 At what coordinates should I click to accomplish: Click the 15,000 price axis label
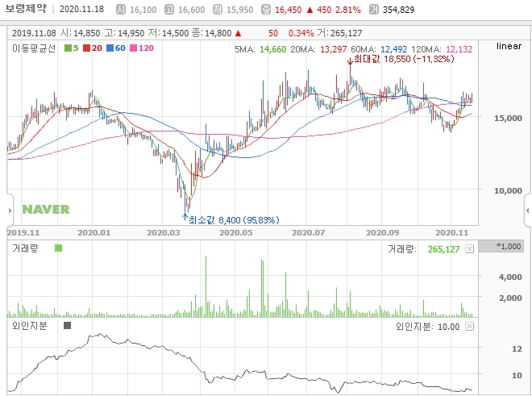(x=508, y=119)
